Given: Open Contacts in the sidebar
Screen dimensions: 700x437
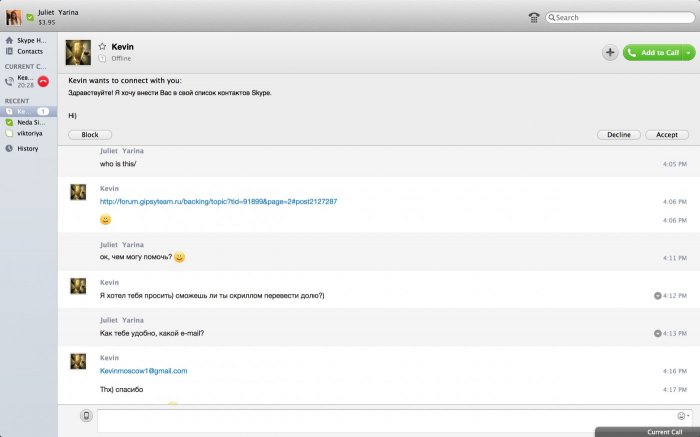Looking at the screenshot, I should (25, 51).
